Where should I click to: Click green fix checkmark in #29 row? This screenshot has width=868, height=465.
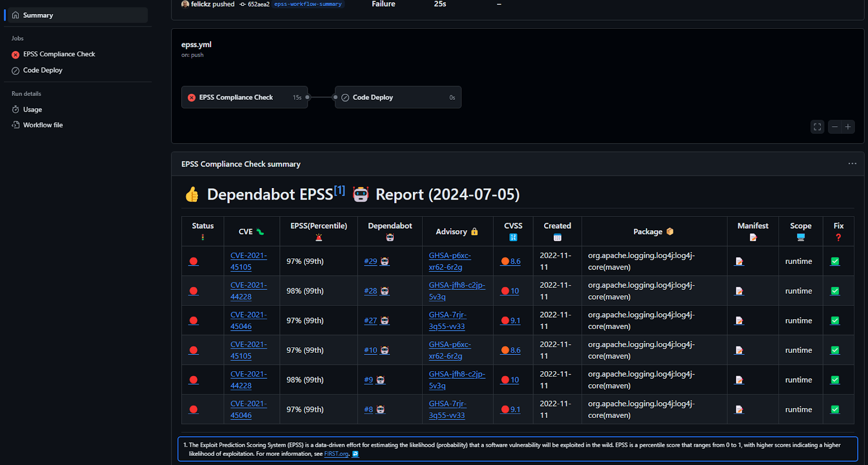click(x=835, y=261)
